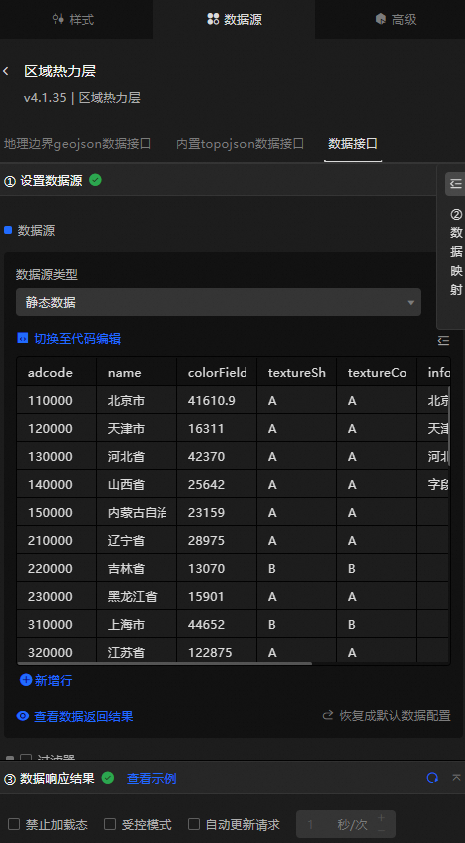465x843 pixels.
Task: Click the name column header
Action: coord(137,373)
